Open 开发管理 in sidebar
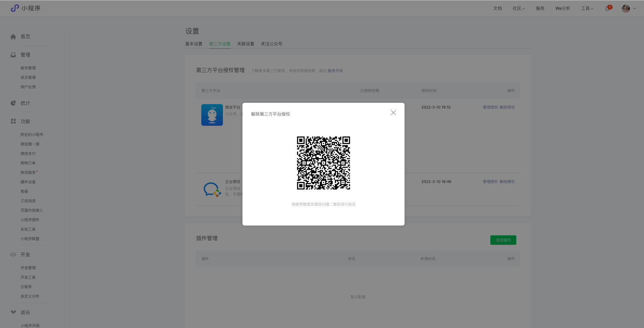This screenshot has height=328, width=644. [x=28, y=268]
